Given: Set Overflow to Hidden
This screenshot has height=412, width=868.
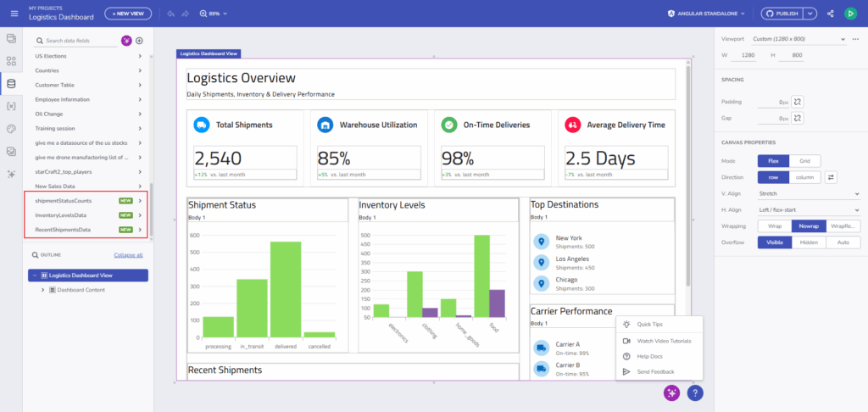Looking at the screenshot, I should point(809,242).
